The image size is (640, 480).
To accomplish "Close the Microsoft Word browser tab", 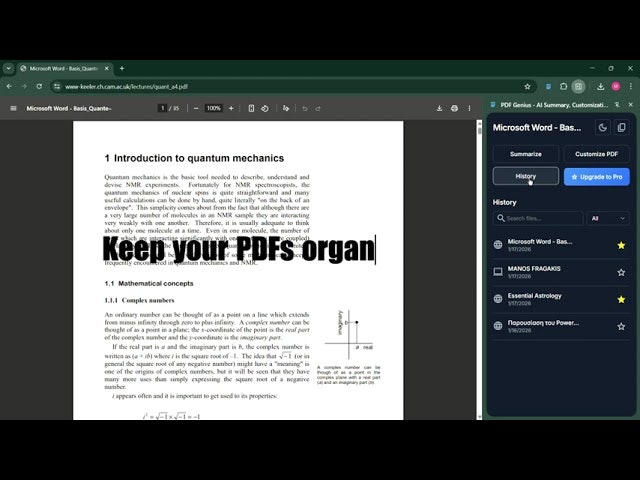I will (107, 69).
